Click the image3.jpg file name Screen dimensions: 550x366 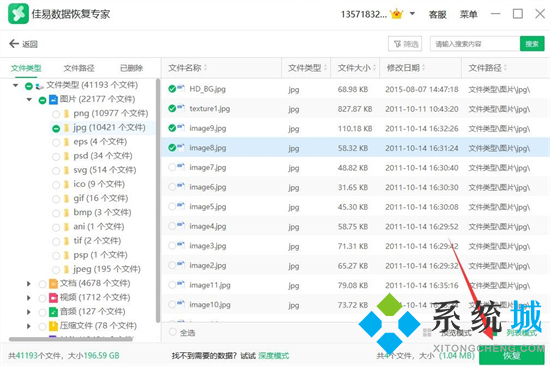click(208, 246)
